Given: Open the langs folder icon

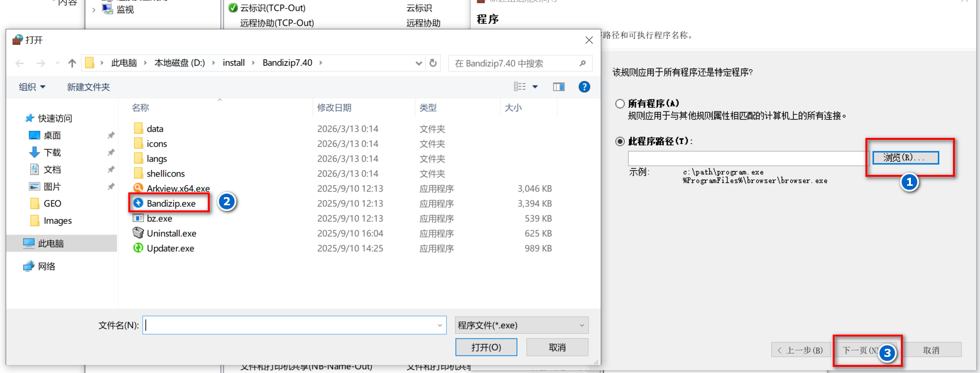Looking at the screenshot, I should tap(138, 158).
